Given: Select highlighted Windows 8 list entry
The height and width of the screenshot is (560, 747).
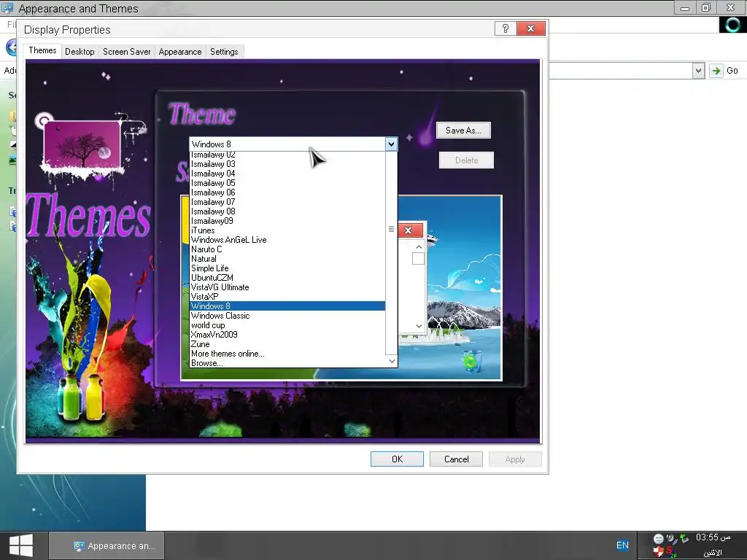Looking at the screenshot, I should tap(287, 306).
